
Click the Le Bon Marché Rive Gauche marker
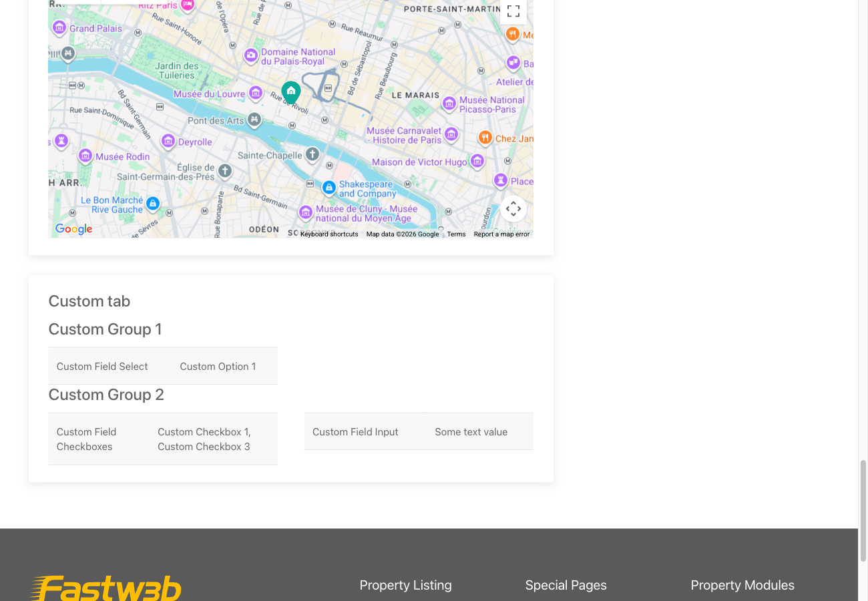click(x=153, y=203)
